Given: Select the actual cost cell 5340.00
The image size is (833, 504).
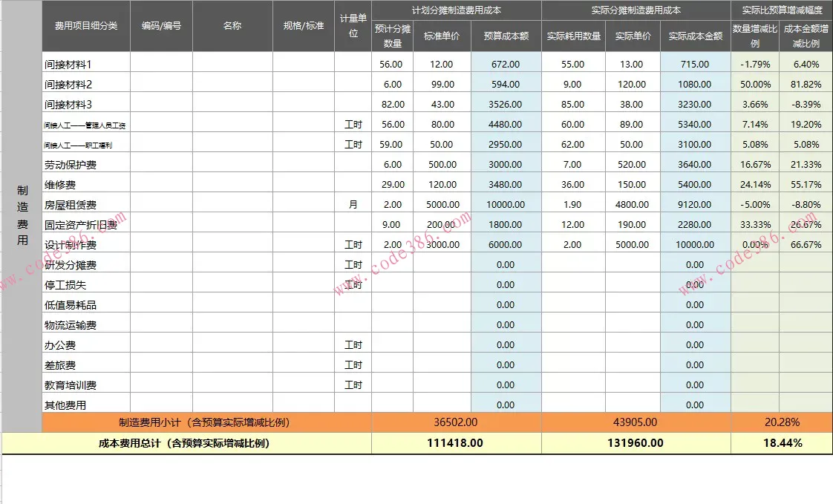Looking at the screenshot, I should (696, 124).
